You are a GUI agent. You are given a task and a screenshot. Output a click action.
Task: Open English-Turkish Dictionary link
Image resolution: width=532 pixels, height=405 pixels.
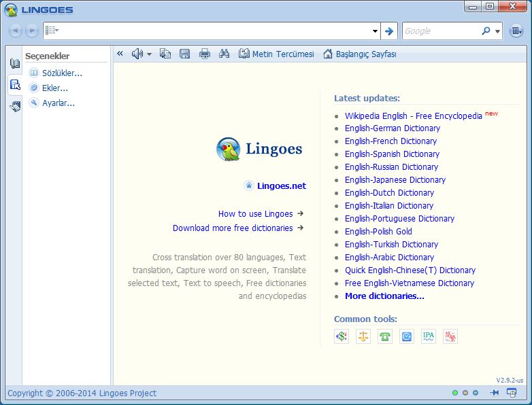pos(392,244)
